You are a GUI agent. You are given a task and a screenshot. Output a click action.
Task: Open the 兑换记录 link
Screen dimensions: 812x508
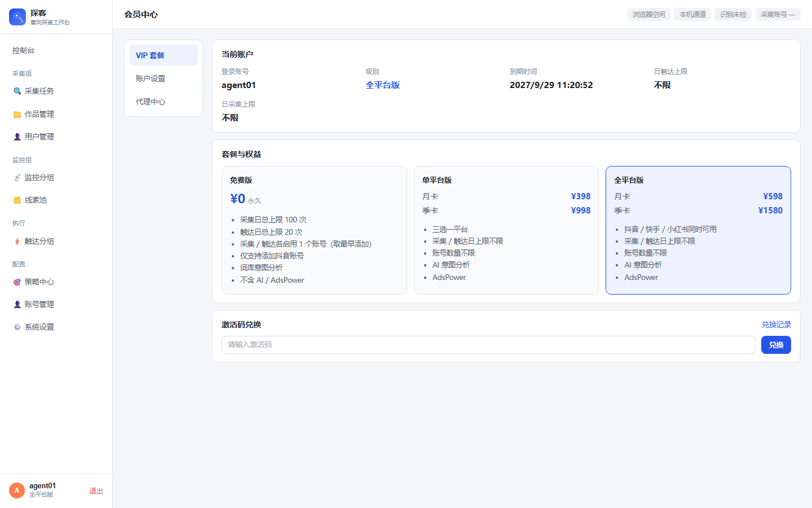pos(776,325)
